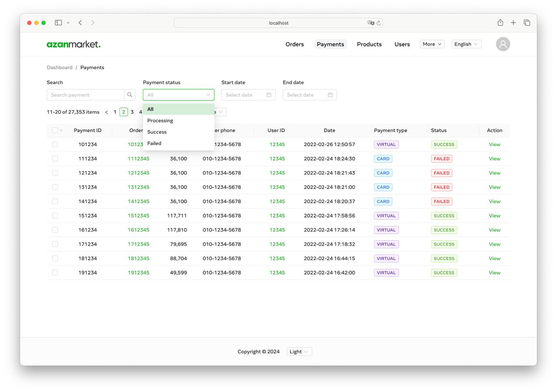Click the search magnifier icon beside search field
Screen dimensions: 557x392
[129, 94]
